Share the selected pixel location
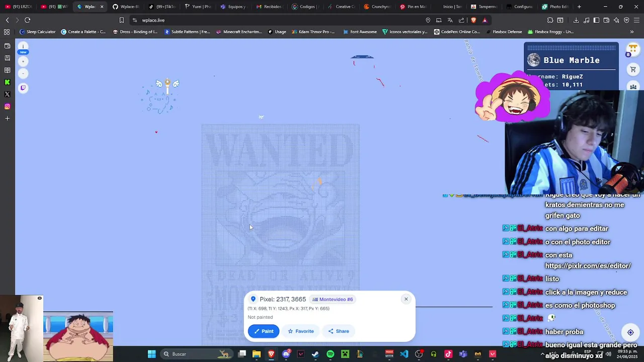644x362 pixels. coord(339,331)
